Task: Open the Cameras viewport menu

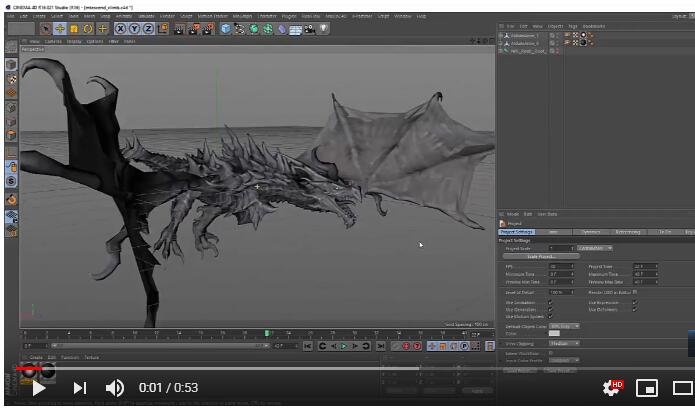Action: point(53,42)
